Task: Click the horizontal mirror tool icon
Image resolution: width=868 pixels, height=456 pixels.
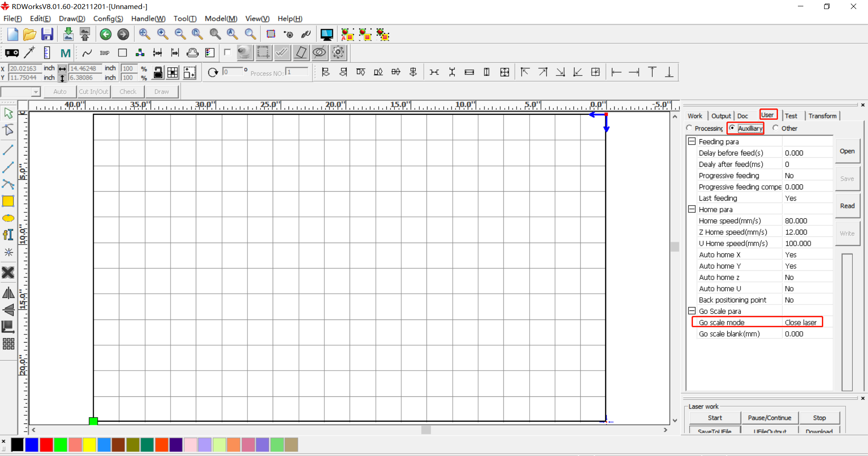Action: 8,293
